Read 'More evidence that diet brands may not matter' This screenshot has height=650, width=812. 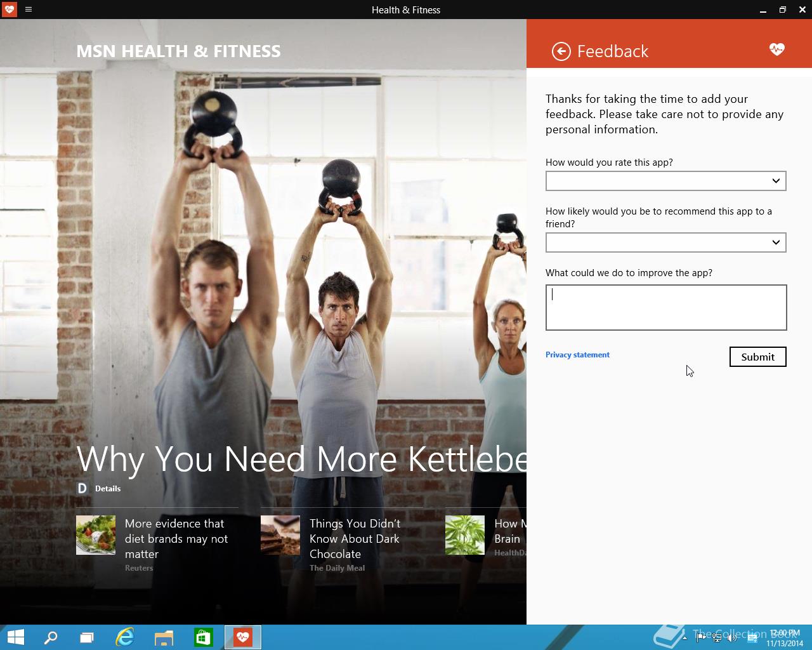click(x=176, y=538)
